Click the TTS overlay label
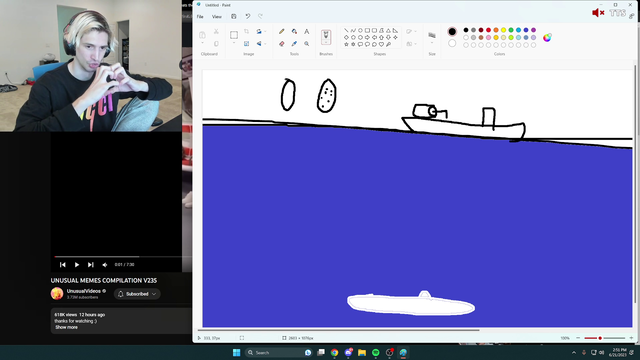 tap(618, 13)
